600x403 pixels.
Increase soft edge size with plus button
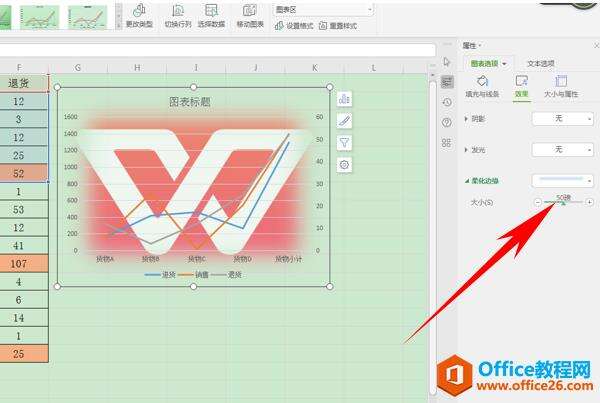coord(589,202)
